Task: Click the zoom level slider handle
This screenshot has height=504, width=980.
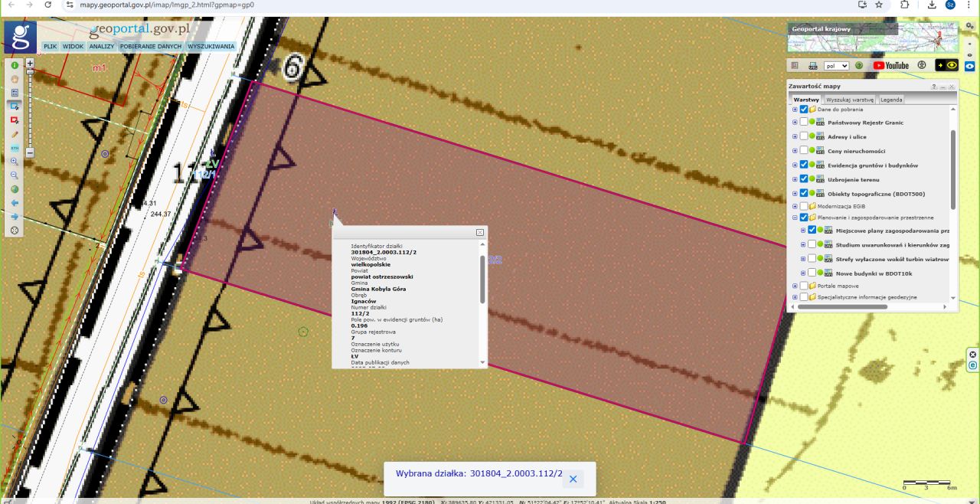Action: (x=30, y=71)
